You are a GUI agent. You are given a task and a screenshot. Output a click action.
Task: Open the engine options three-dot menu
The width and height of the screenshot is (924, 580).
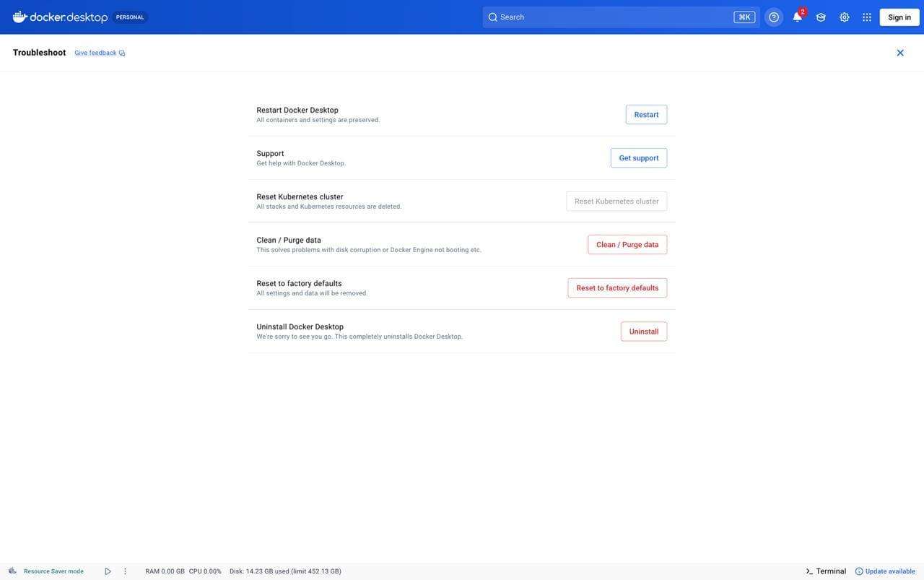click(125, 571)
